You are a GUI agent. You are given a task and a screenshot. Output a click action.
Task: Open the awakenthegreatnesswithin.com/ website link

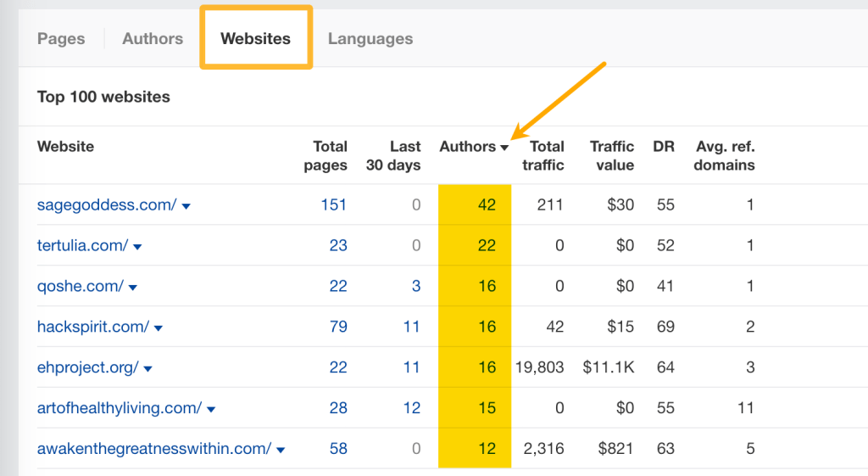(x=154, y=449)
